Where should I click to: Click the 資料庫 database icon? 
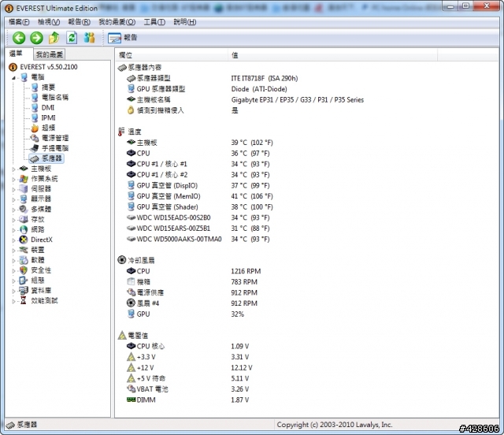pyautogui.click(x=24, y=291)
